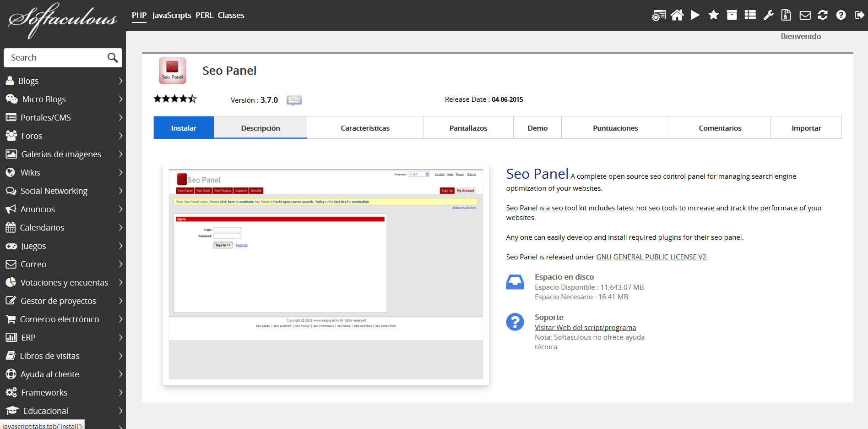Open email settings envelope icon
The image size is (868, 429).
[x=805, y=15]
